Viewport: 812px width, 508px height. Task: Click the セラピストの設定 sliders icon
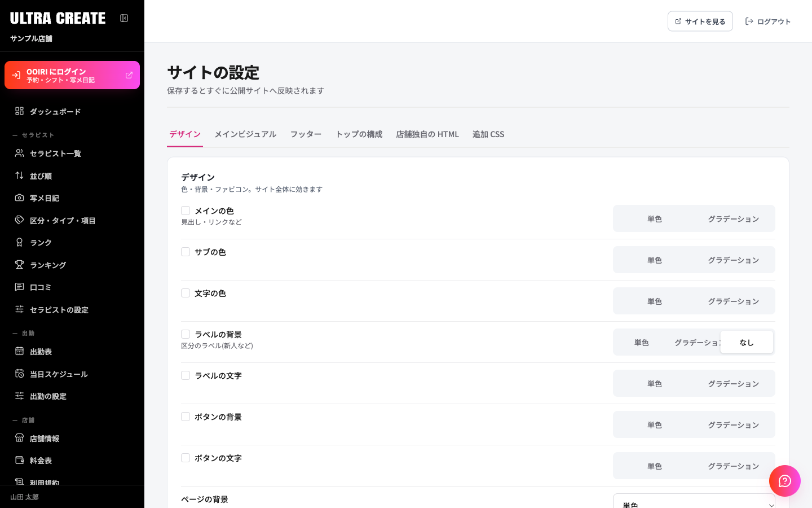point(19,309)
